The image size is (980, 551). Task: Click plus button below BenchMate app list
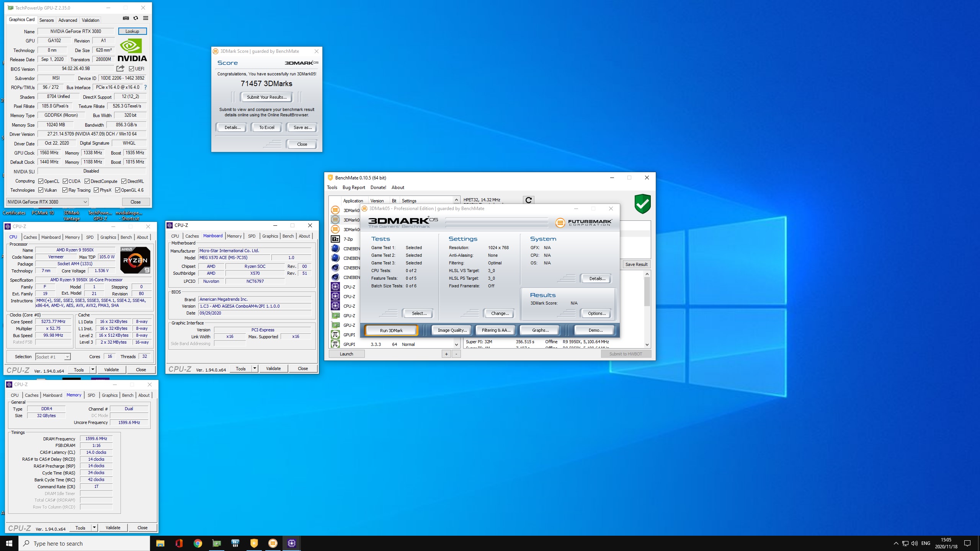[x=446, y=354]
